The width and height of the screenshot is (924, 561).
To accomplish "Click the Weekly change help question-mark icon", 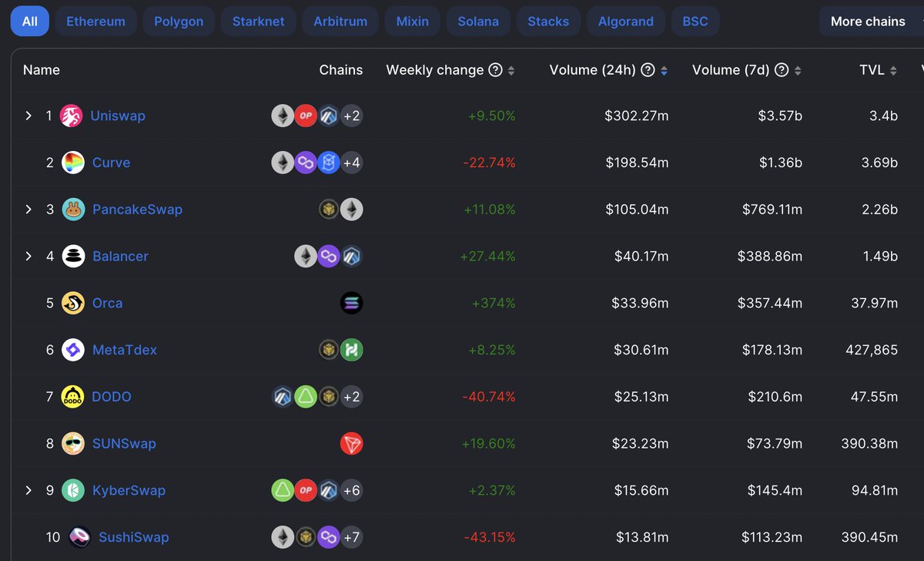I will point(496,70).
